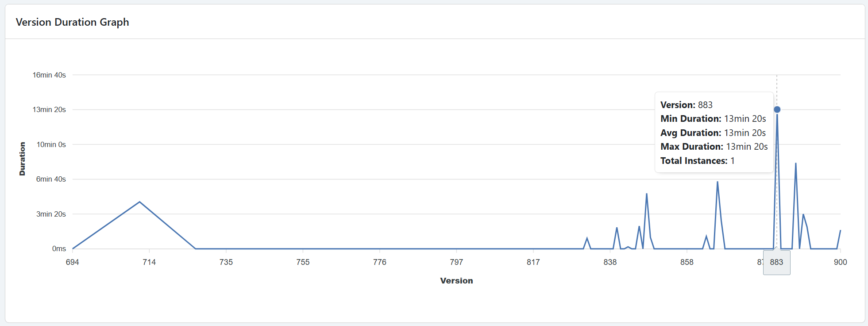This screenshot has height=326, width=868.
Task: Click Total Instances in the tooltip
Action: [697, 161]
